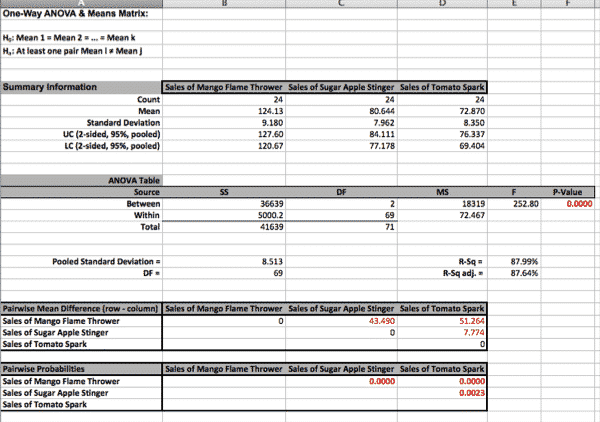Select the UC pooled value 127.60
The width and height of the screenshot is (600, 422).
coord(224,134)
